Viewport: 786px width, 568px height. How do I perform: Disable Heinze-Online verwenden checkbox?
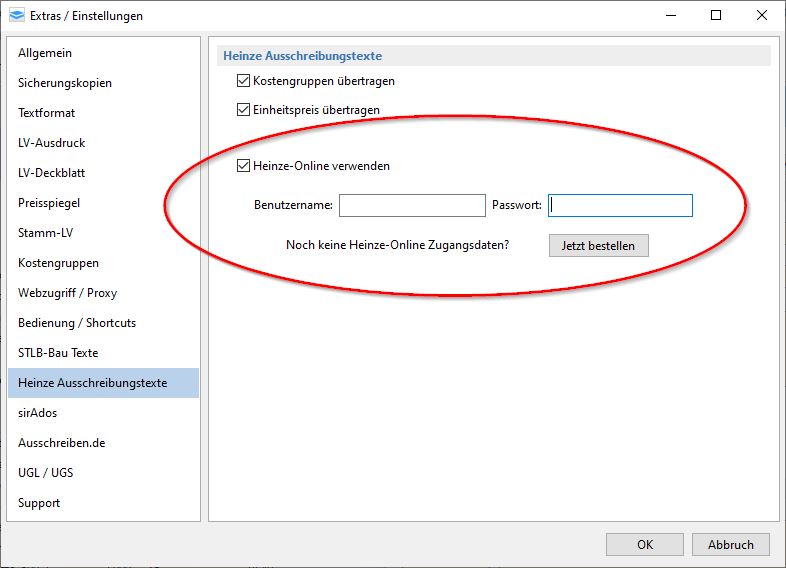point(243,165)
